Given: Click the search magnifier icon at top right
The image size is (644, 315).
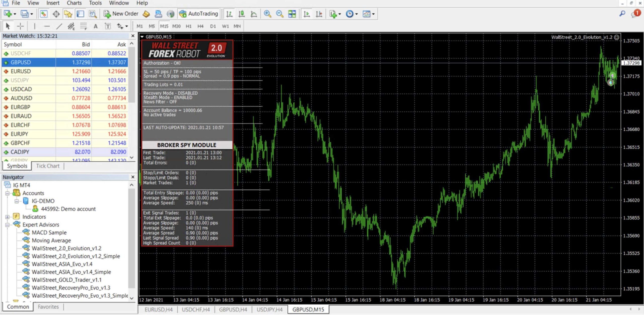Looking at the screenshot, I should point(622,14).
